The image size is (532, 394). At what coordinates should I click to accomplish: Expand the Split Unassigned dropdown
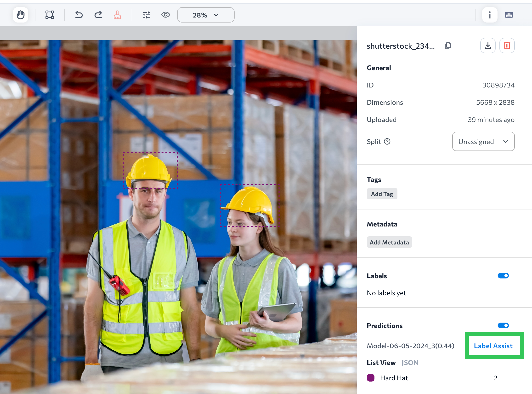483,141
